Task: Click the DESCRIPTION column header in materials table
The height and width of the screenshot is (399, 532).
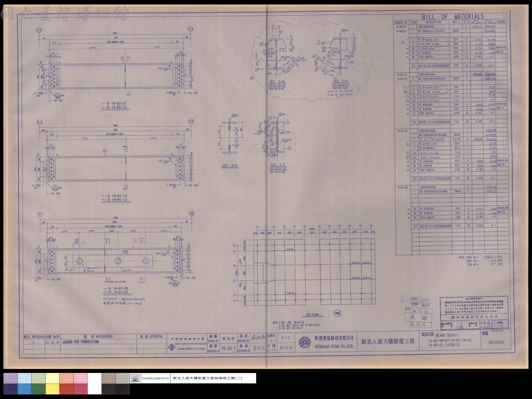Action: click(433, 22)
